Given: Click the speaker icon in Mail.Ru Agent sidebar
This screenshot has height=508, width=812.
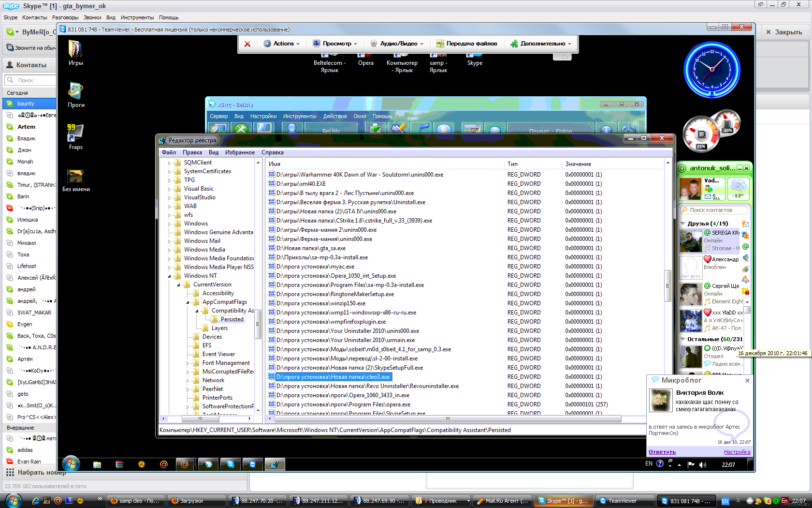Looking at the screenshot, I should (746, 258).
